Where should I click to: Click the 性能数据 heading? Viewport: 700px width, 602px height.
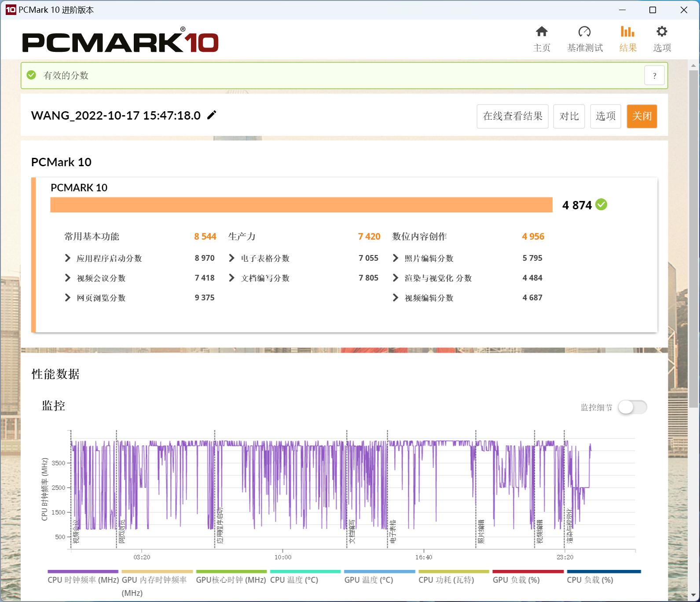pos(55,374)
